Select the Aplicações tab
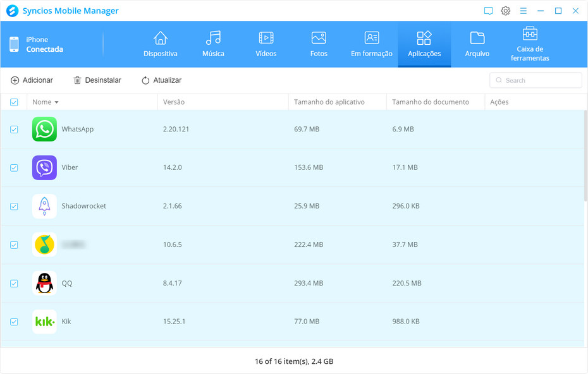Screen dimensions: 588x374 click(424, 44)
